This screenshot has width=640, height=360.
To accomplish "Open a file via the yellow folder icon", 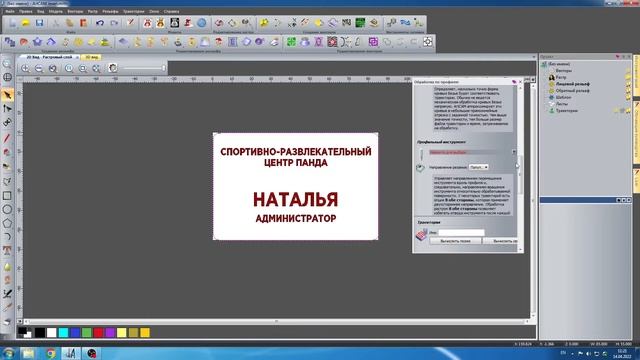I will point(26,23).
